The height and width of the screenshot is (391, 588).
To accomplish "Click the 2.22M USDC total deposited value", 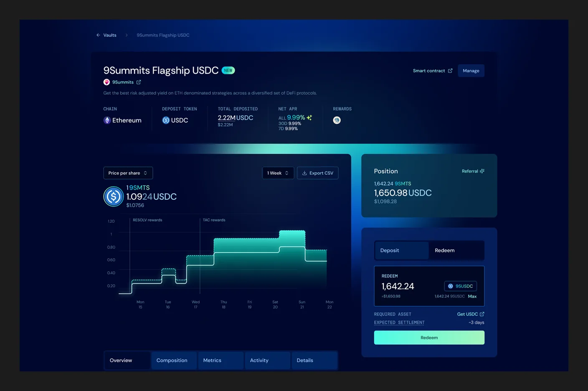I will tap(236, 118).
